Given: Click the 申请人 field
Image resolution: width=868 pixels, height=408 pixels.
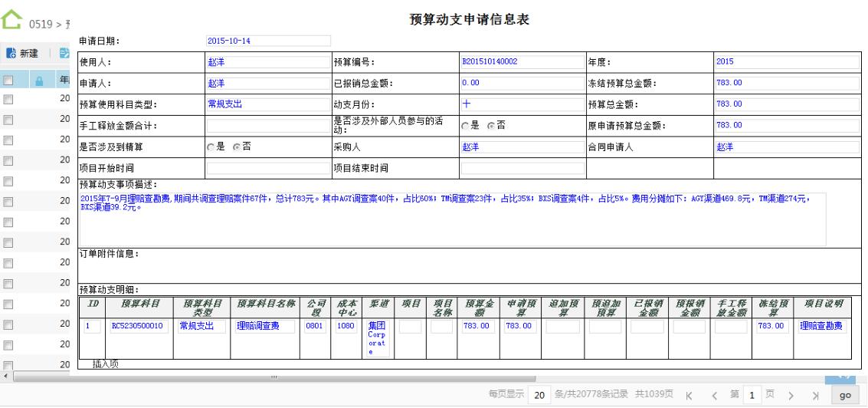Looking at the screenshot, I should click(268, 83).
